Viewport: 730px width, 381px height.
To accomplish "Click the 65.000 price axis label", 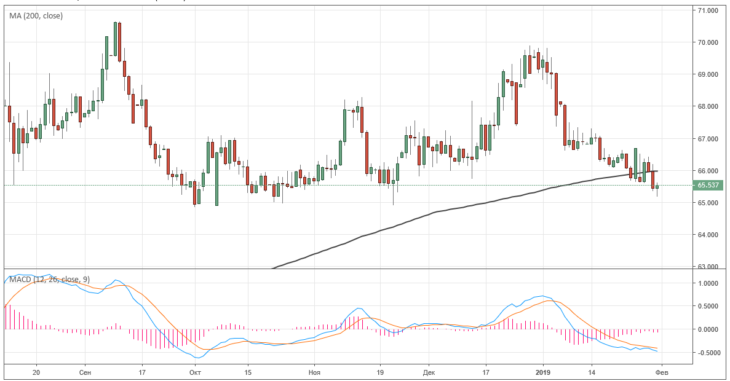I will coord(708,203).
